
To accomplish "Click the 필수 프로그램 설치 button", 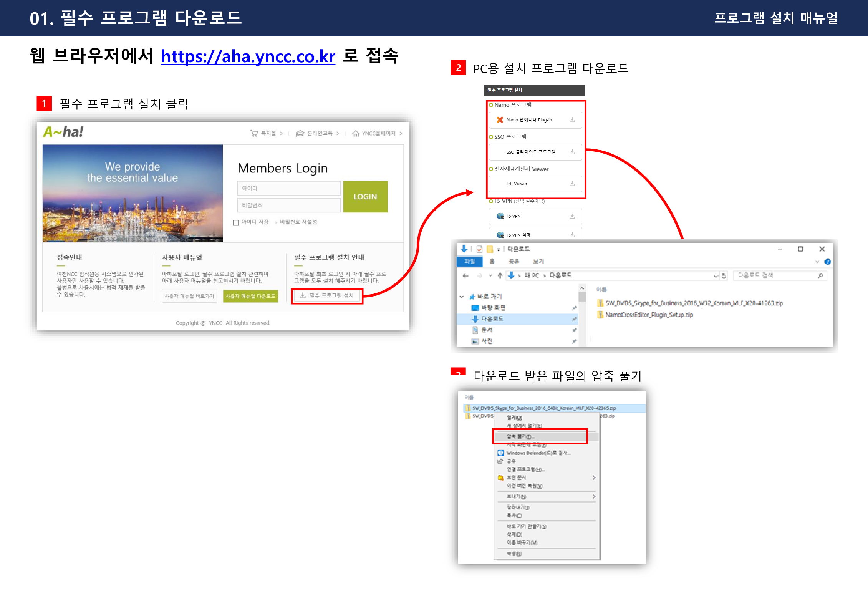I will (327, 295).
